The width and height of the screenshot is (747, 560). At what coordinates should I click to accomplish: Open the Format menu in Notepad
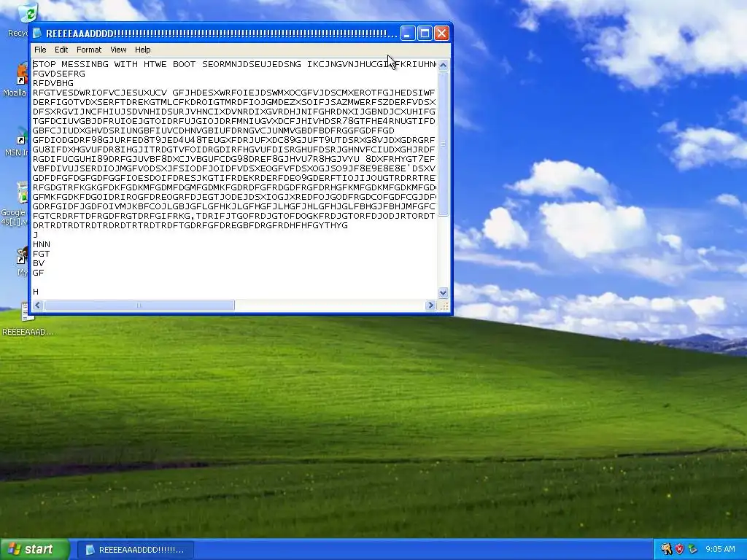[x=88, y=50]
